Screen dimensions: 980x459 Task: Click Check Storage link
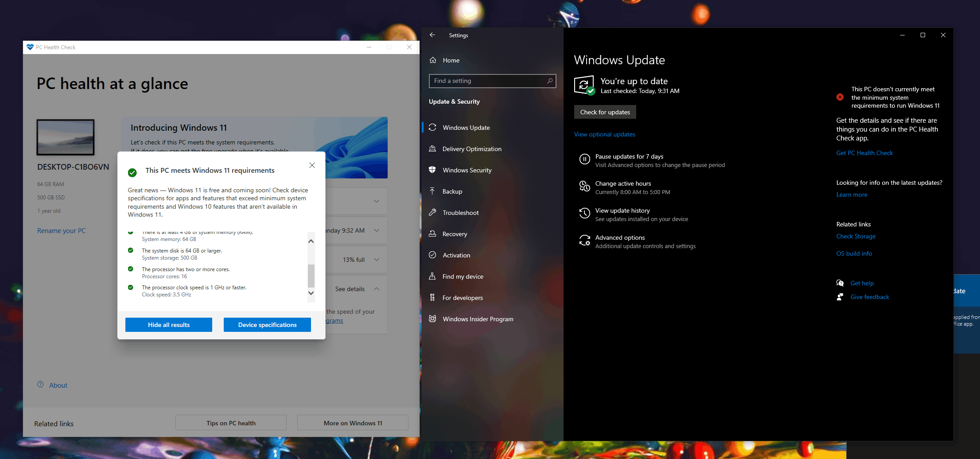(856, 236)
